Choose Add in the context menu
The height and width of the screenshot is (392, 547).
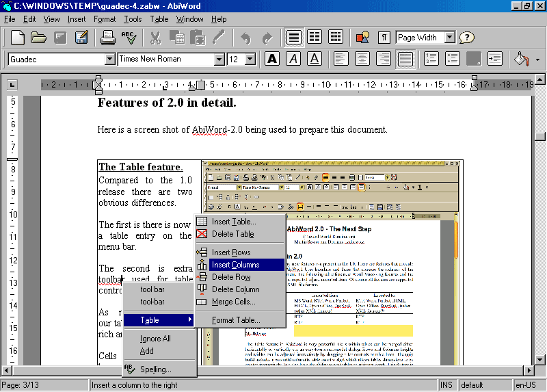[x=159, y=351]
